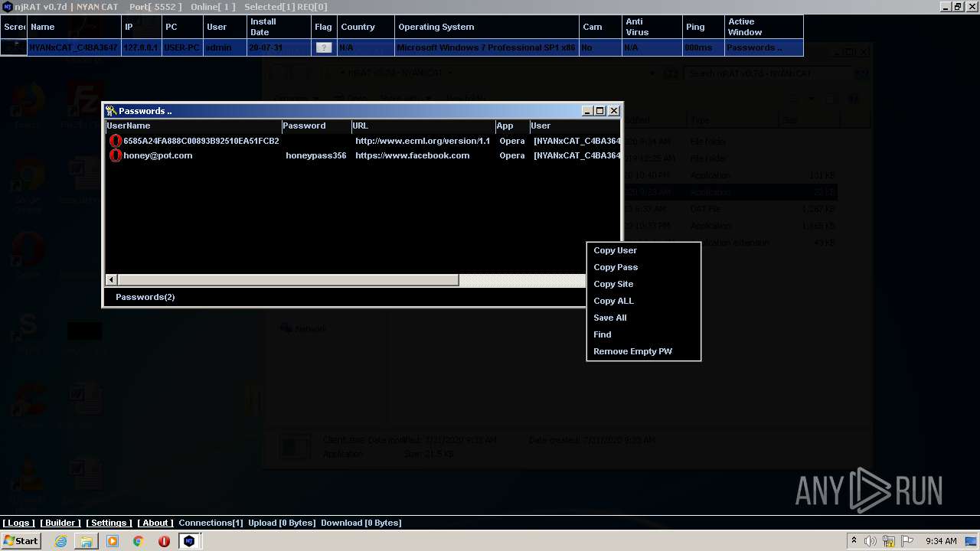Click the Passwords(2) status label
980x551 pixels.
click(x=145, y=297)
